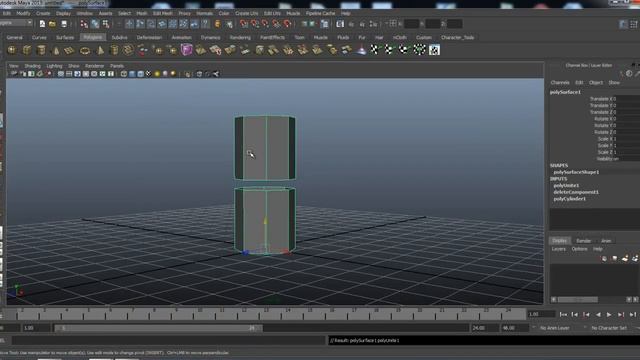
Task: Open the Layers menu in Layer Editor
Action: (559, 249)
